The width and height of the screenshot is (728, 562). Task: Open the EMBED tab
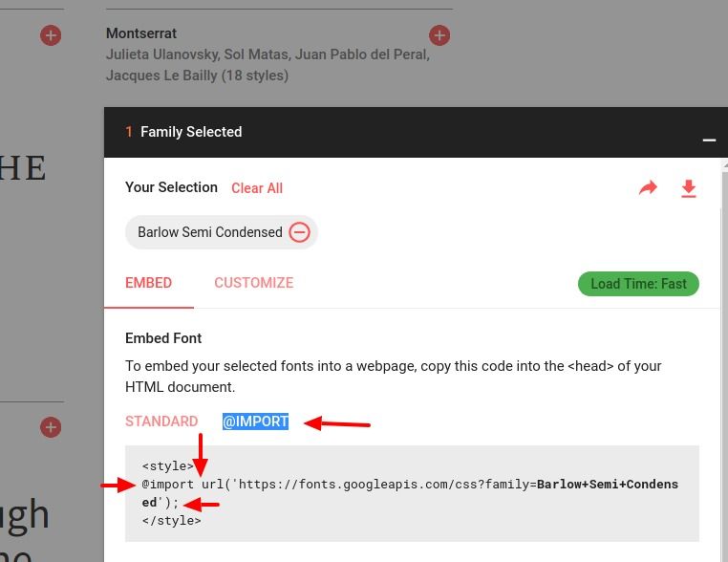click(x=149, y=283)
